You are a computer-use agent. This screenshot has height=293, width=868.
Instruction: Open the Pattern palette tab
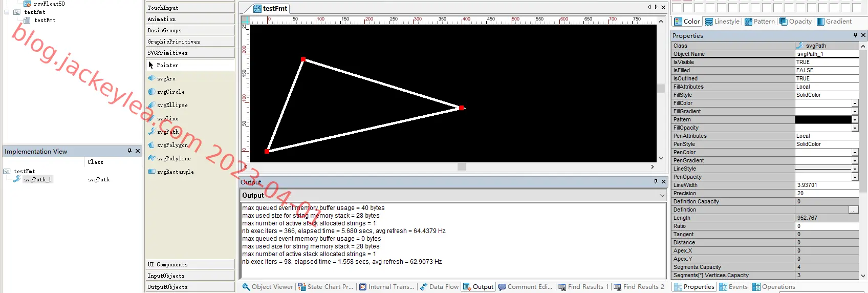(x=759, y=22)
